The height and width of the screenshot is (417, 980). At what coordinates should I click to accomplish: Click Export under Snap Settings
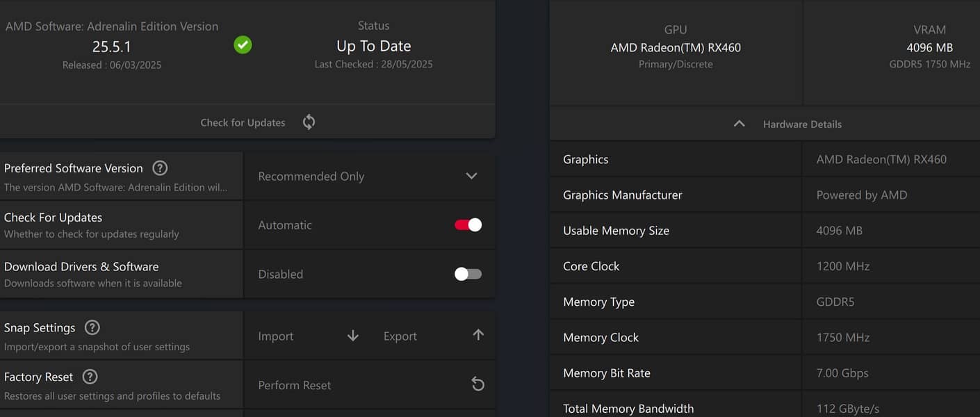coord(400,336)
